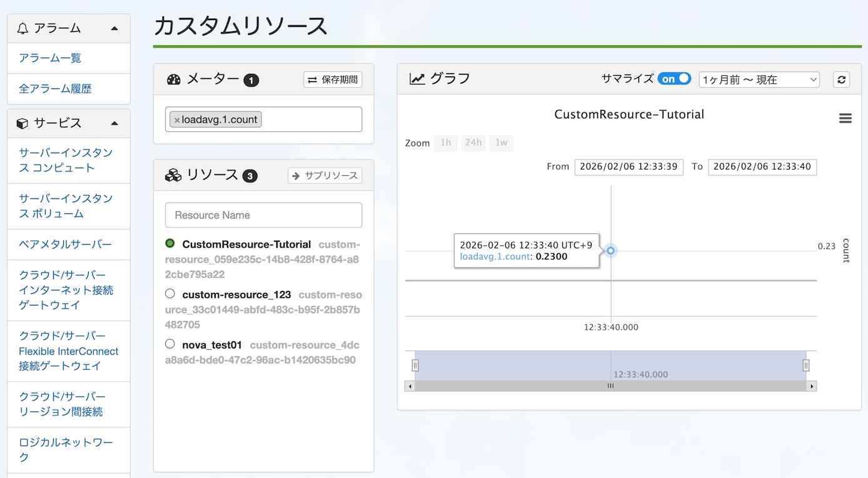The height and width of the screenshot is (478, 868).
Task: Open ベアメタルサーバー in the sidebar
Action: tap(65, 245)
